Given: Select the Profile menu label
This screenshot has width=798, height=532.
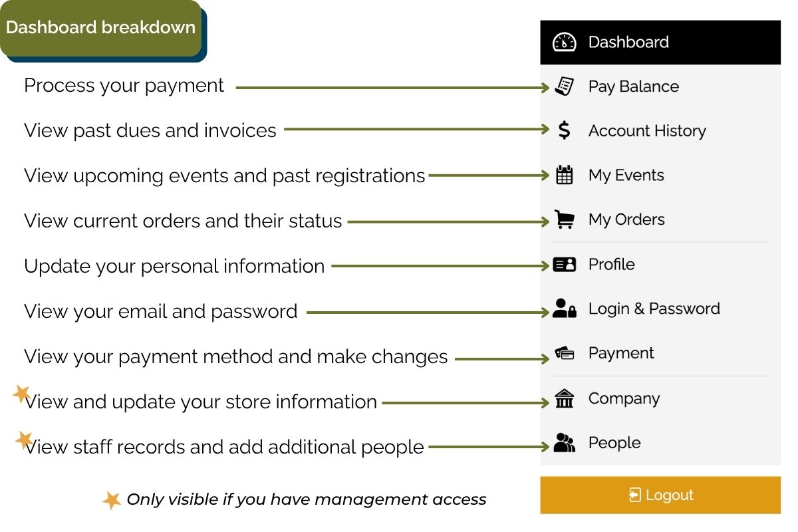Looking at the screenshot, I should click(611, 265).
